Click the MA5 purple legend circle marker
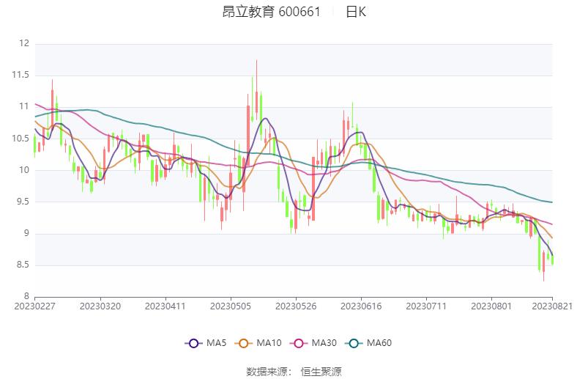588x379 pixels. (193, 343)
